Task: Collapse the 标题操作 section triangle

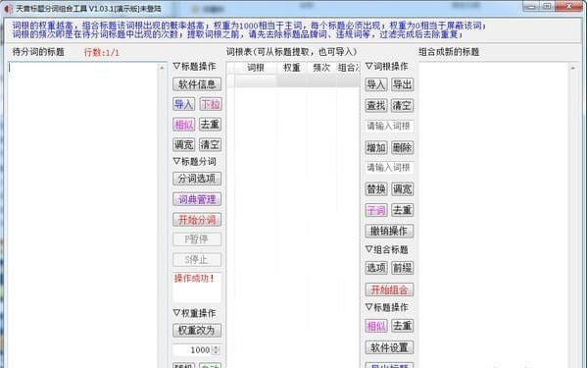Action: click(176, 67)
